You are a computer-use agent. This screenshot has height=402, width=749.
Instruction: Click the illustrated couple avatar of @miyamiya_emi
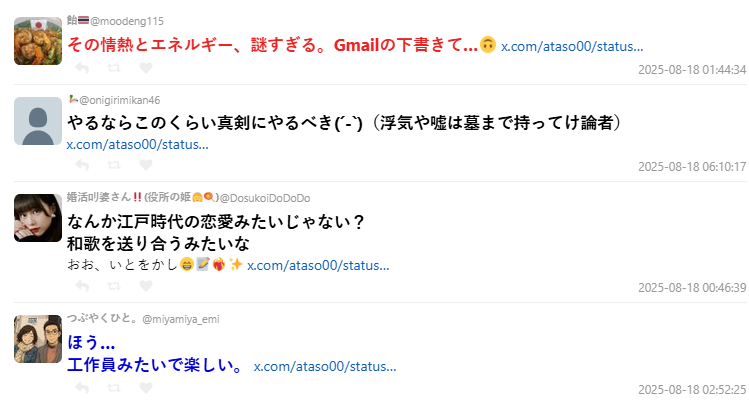pos(38,339)
